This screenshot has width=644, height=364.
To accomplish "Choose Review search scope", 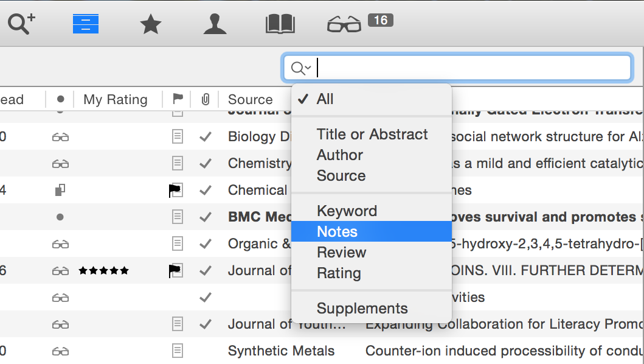I will click(x=372, y=252).
